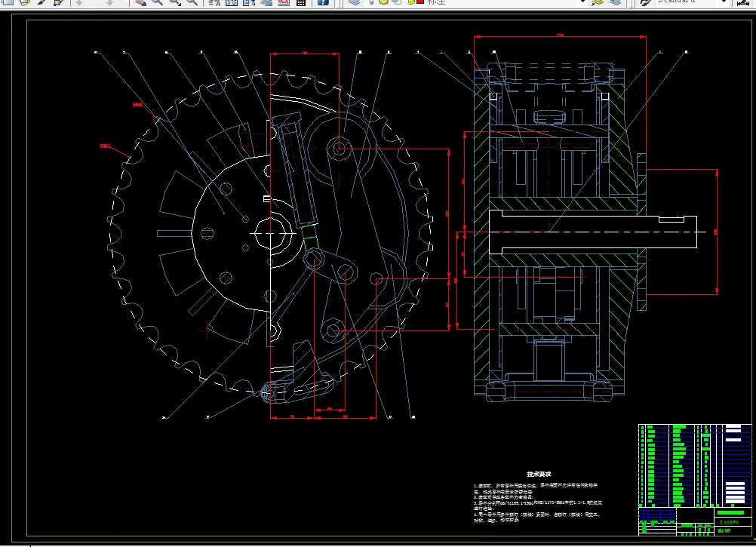
Task: Open the Text Style manager icon
Action: coord(644,2)
